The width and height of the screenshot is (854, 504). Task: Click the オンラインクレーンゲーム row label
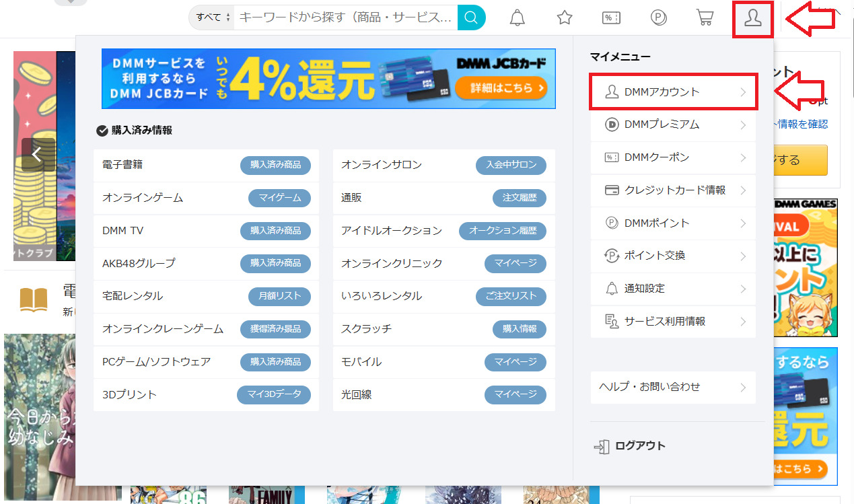tap(163, 329)
